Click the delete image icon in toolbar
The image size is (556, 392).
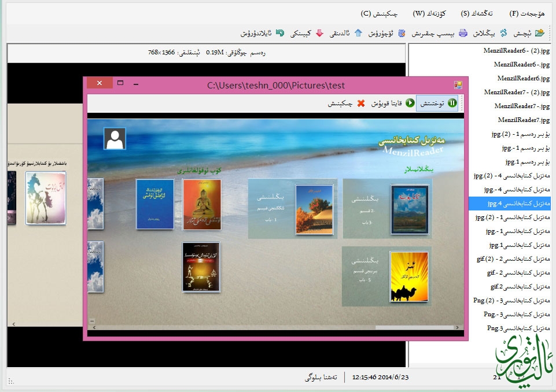[x=401, y=33]
